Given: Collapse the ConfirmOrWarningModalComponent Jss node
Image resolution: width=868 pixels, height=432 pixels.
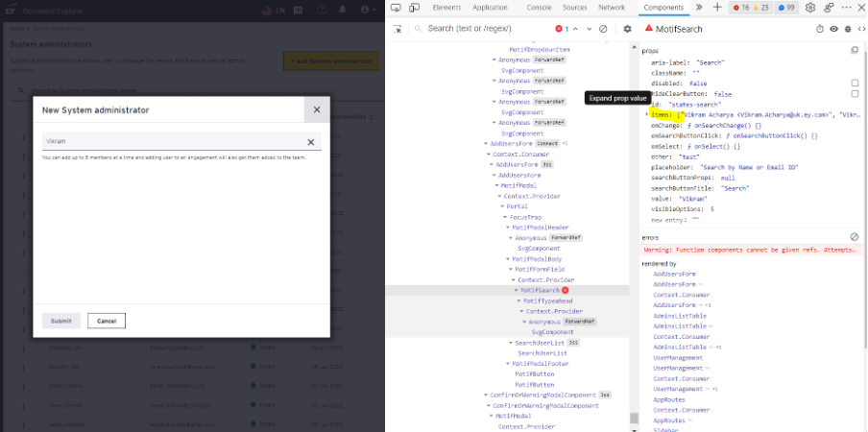Looking at the screenshot, I should coord(486,395).
